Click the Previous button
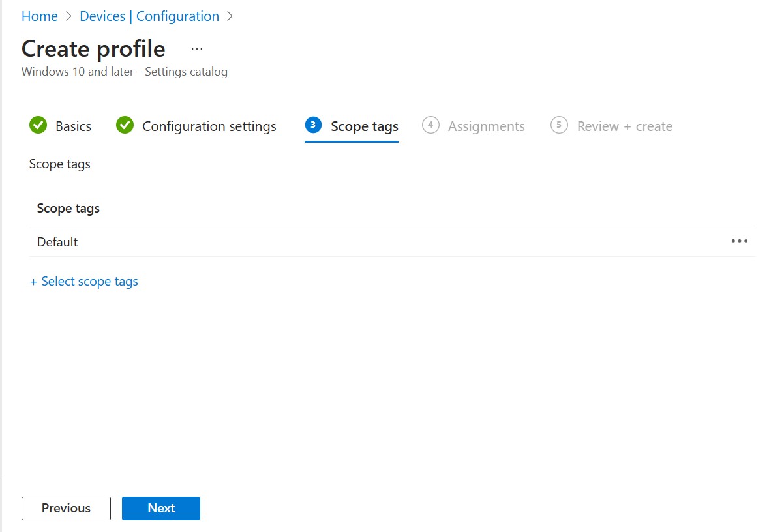 (67, 509)
